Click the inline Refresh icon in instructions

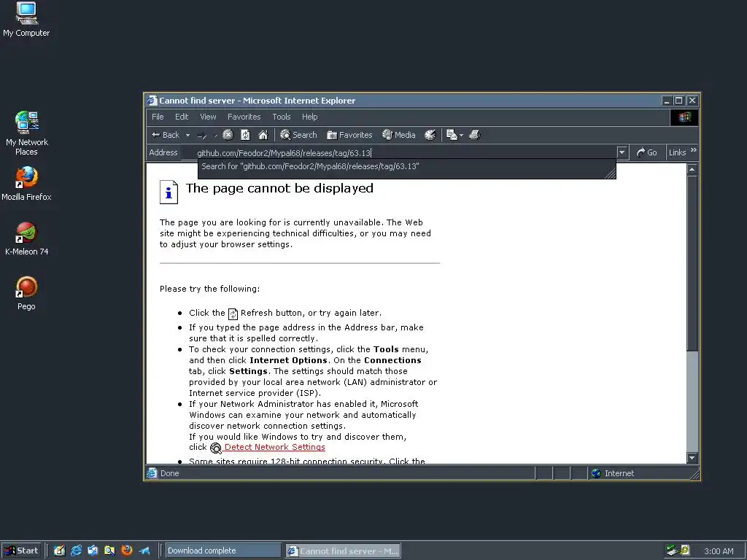[233, 314]
